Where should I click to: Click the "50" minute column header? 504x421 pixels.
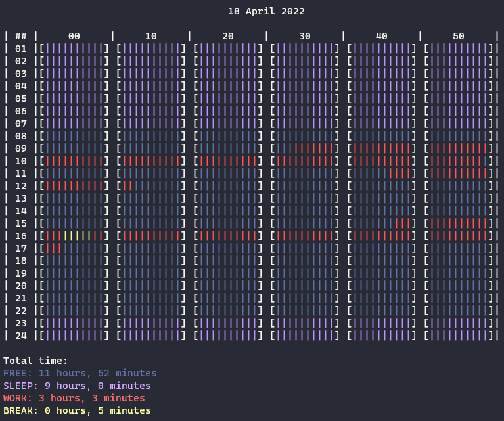tap(459, 36)
